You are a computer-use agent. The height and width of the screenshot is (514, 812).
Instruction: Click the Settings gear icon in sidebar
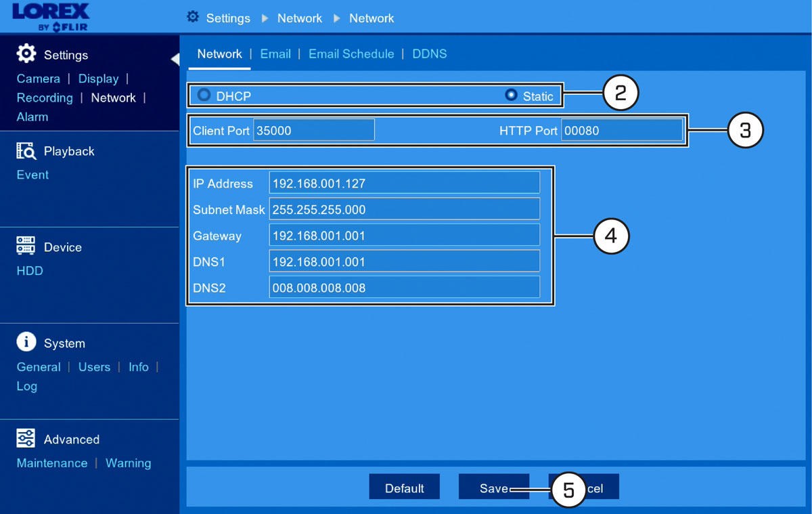[x=26, y=53]
